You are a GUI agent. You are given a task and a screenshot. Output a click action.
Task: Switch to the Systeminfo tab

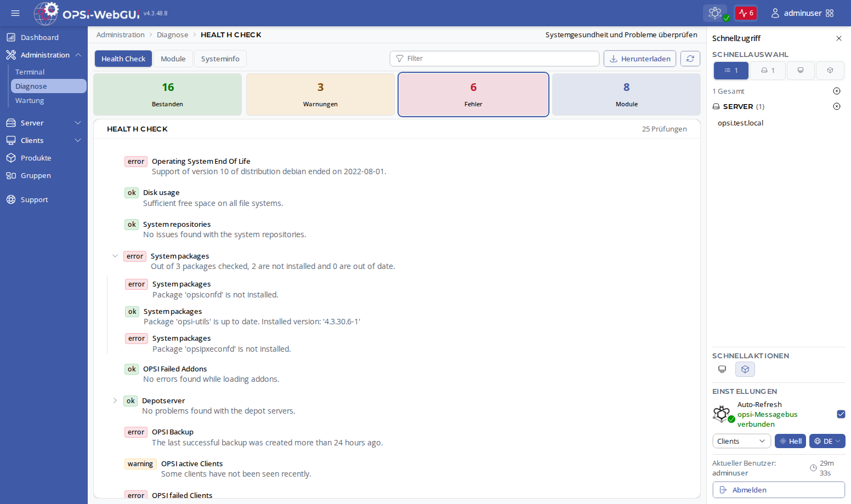(220, 59)
